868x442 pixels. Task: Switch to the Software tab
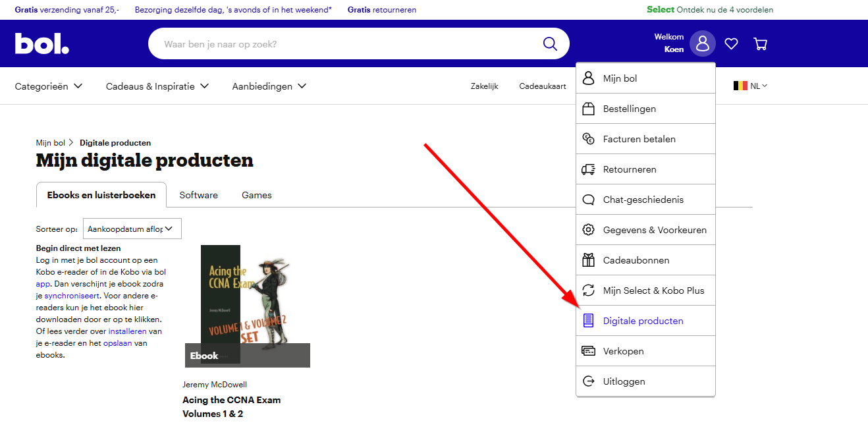tap(198, 195)
